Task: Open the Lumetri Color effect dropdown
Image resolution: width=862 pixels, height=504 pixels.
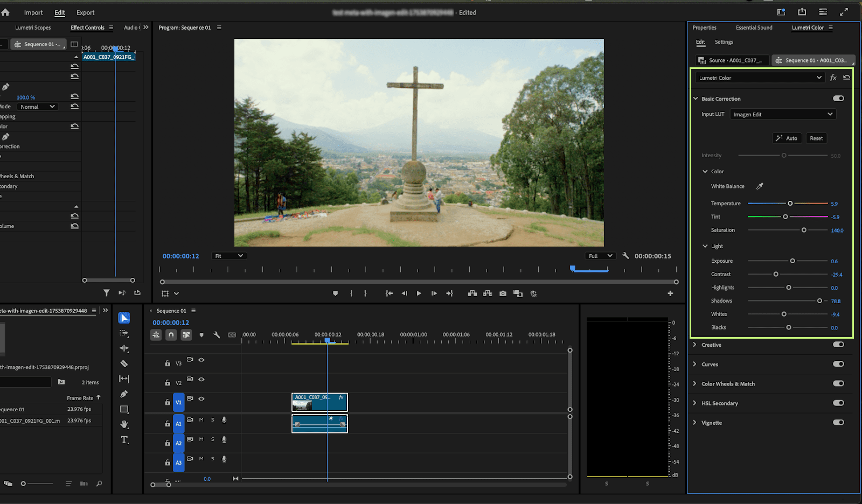Action: coord(760,78)
